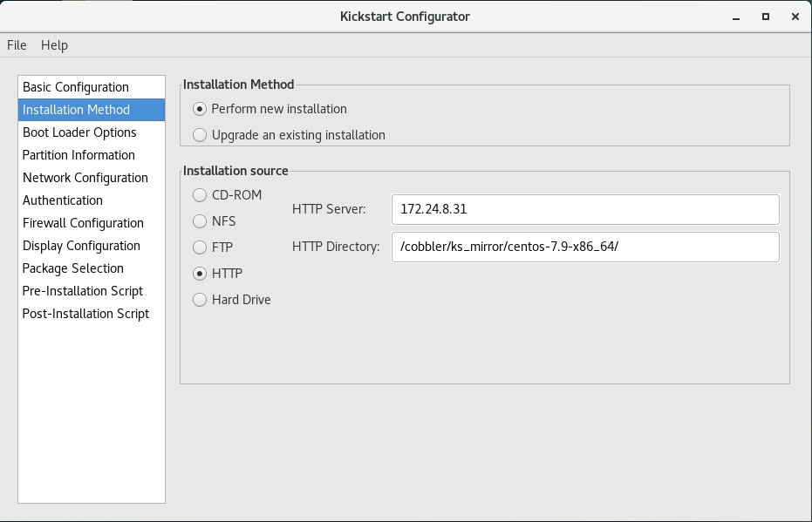The image size is (812, 522).
Task: Open Firewall Configuration section
Action: coord(83,223)
